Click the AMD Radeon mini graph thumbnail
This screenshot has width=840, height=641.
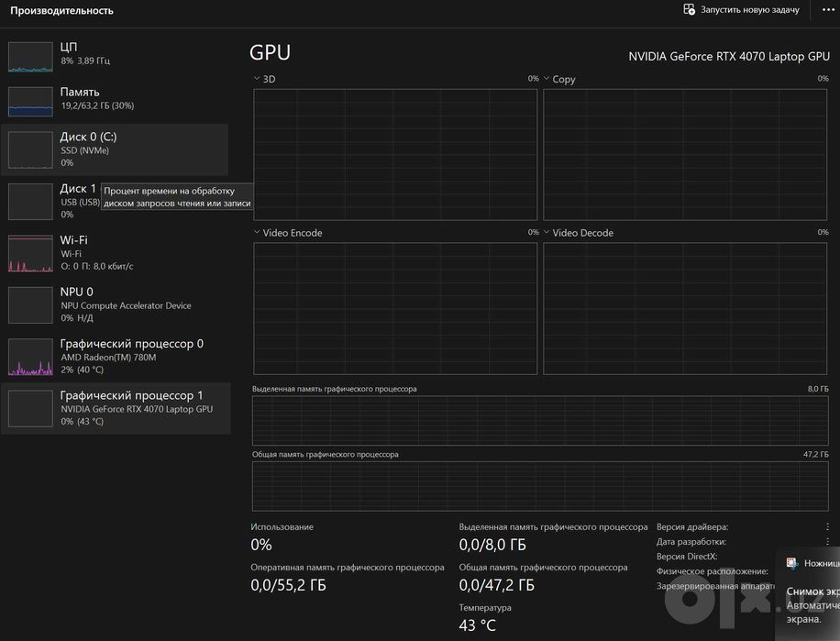[30, 357]
